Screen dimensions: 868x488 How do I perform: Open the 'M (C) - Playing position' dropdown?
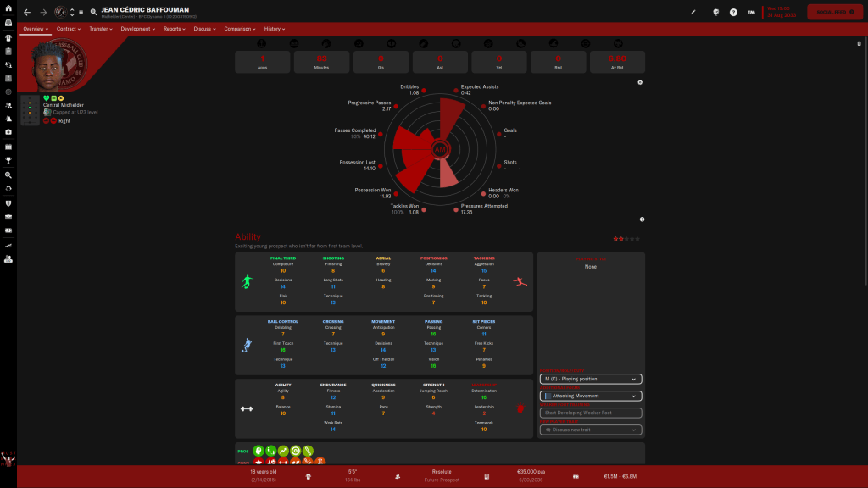pyautogui.click(x=590, y=379)
